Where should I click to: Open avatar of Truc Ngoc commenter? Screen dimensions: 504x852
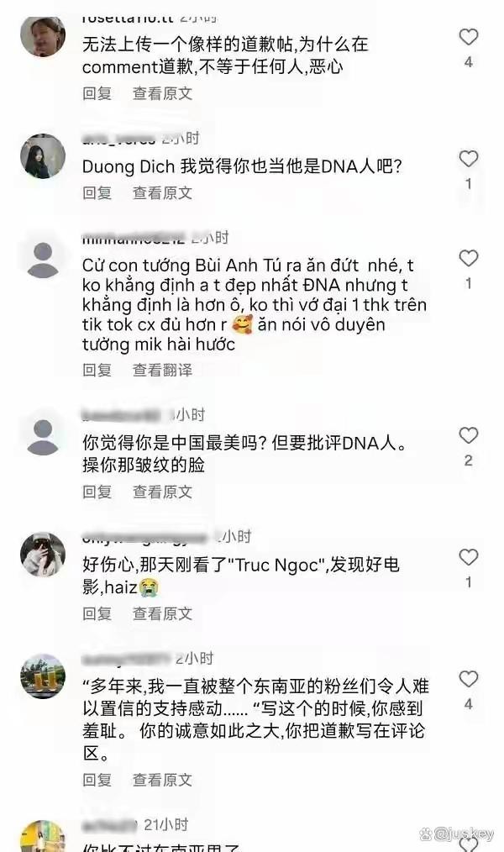pyautogui.click(x=43, y=555)
